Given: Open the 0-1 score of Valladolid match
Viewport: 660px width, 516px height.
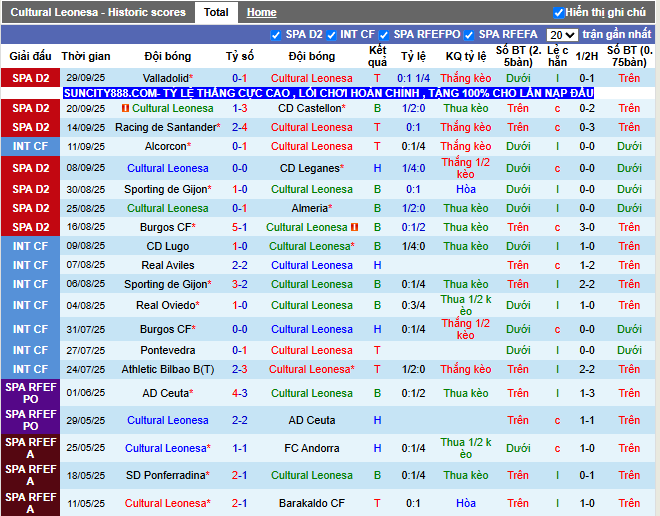Looking at the screenshot, I should [240, 78].
